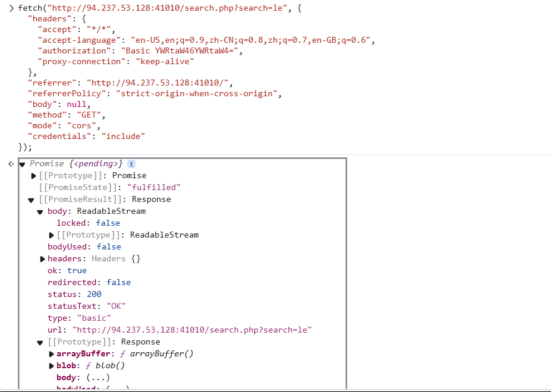Viewport: 551px width, 392px height.
Task: Click the result arrow left of the Promise output
Action: click(x=11, y=163)
